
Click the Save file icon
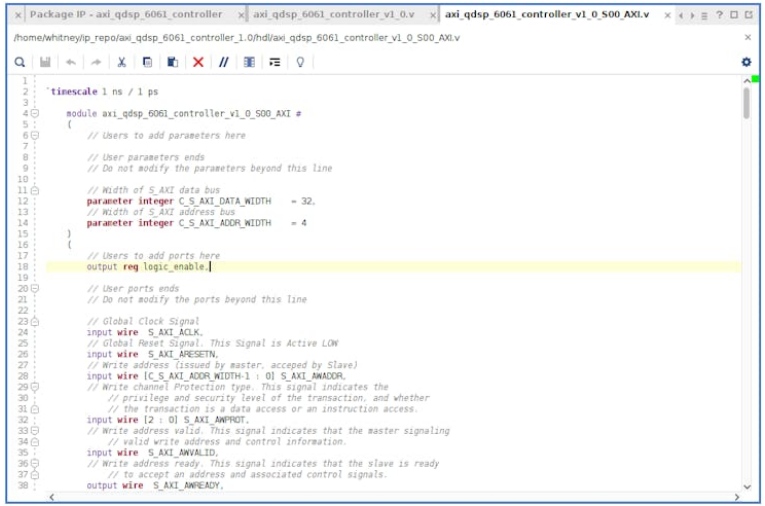pos(46,62)
